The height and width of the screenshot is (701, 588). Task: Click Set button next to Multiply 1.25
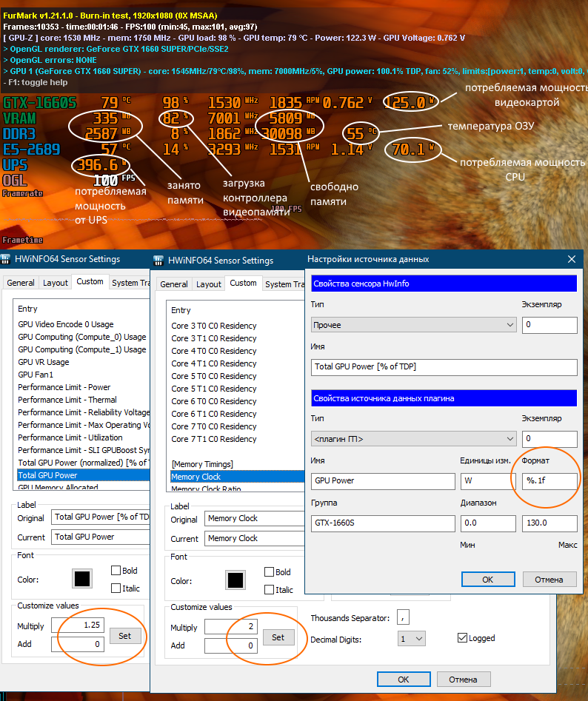coord(124,636)
